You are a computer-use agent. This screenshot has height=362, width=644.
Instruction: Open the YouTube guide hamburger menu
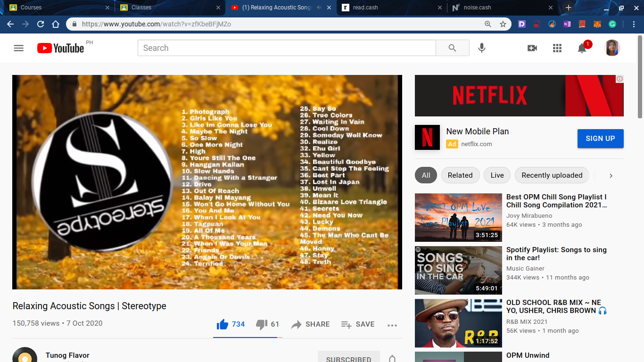click(19, 48)
